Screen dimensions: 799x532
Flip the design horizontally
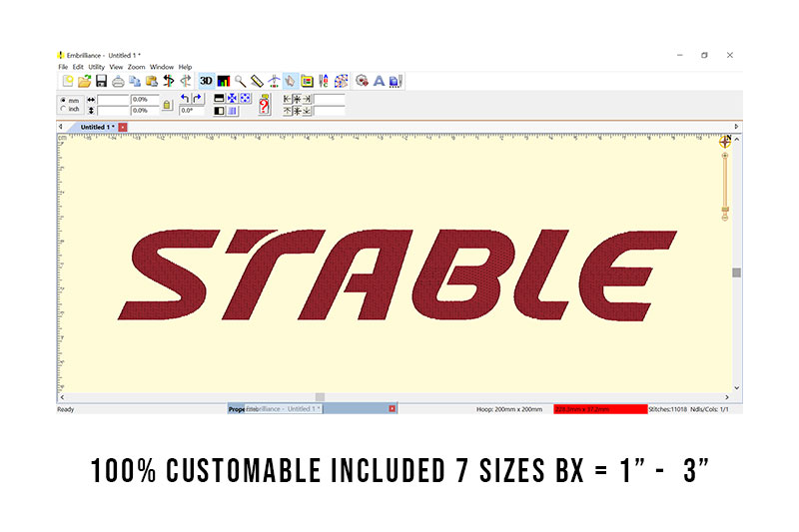tap(219, 111)
